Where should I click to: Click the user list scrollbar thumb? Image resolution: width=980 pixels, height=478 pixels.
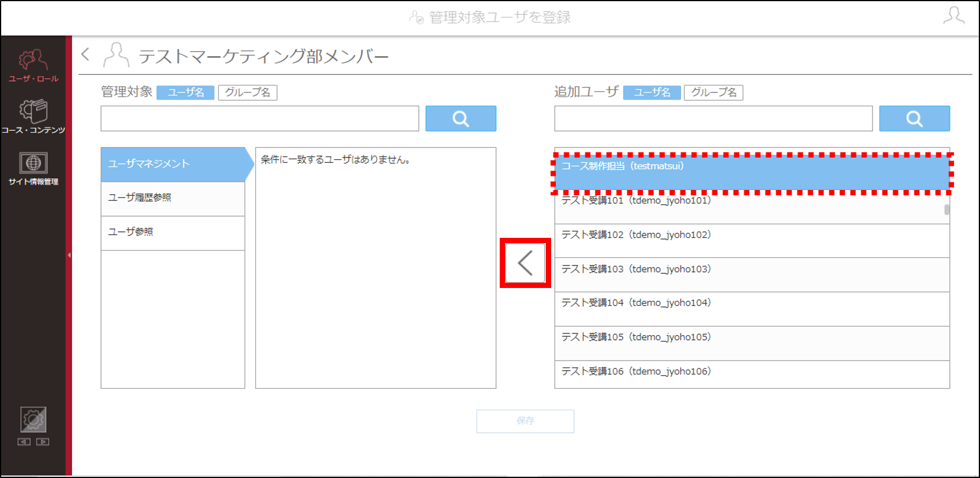click(x=947, y=209)
